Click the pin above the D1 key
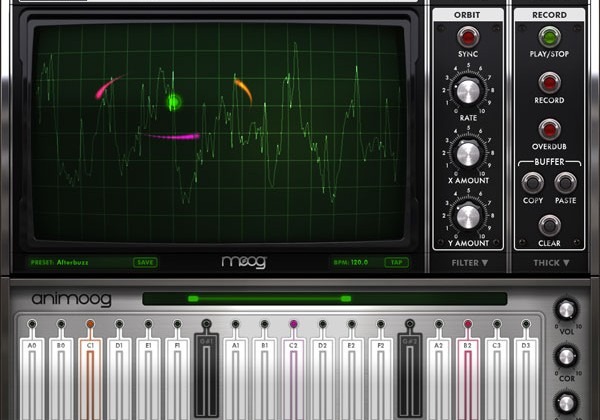The height and width of the screenshot is (420, 600). tap(119, 324)
